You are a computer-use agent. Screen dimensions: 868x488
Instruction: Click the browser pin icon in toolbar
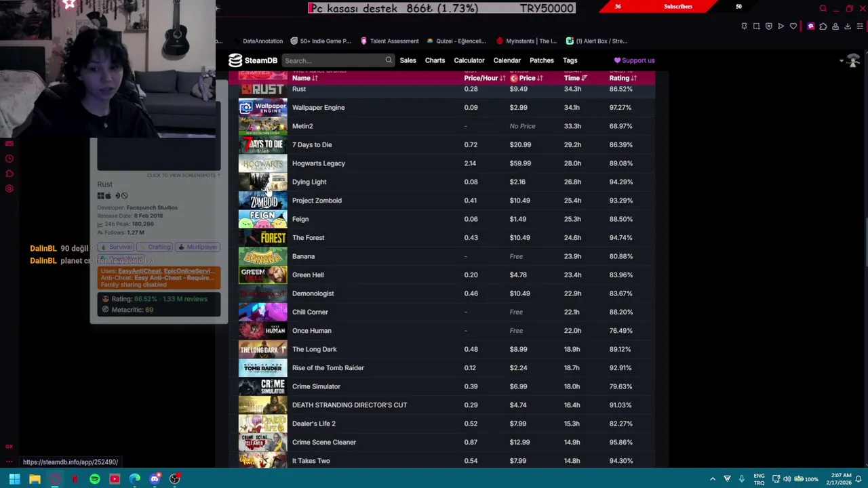coord(744,26)
